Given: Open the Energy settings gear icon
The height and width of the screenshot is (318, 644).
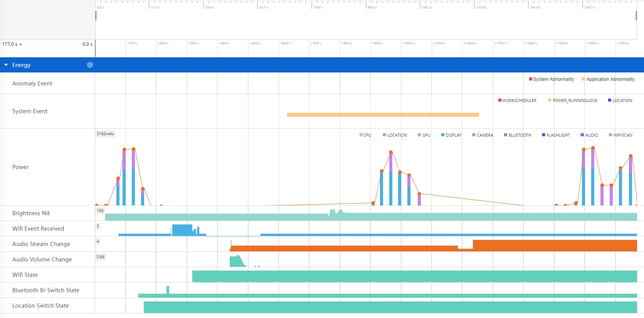Looking at the screenshot, I should tap(90, 65).
